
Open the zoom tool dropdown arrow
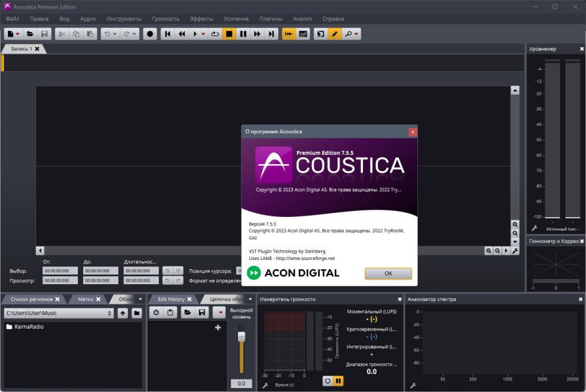coord(356,35)
